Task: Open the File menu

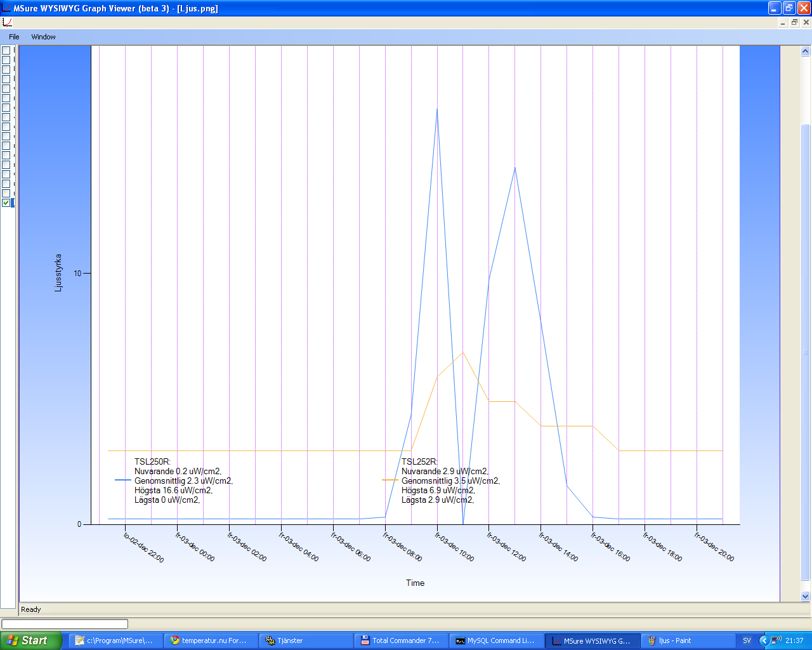Action: tap(14, 37)
